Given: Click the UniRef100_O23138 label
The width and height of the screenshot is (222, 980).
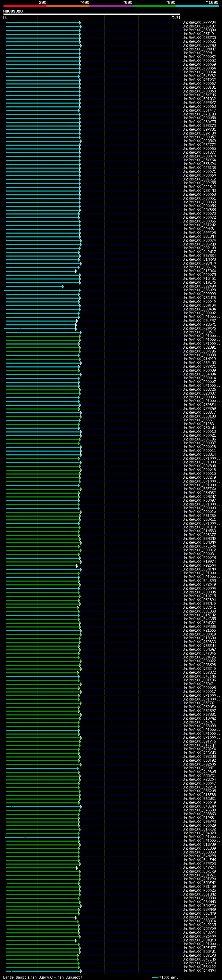Looking at the screenshot, I should (x=199, y=168).
